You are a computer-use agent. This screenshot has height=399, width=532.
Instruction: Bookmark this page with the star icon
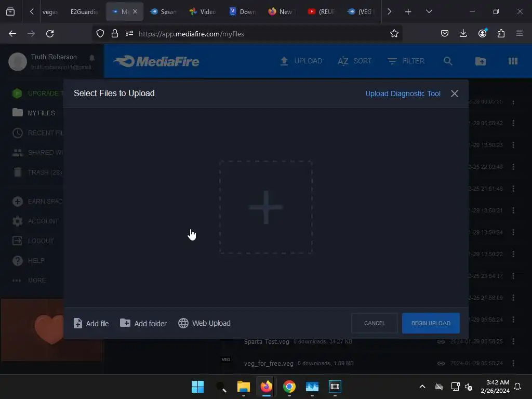coord(394,34)
